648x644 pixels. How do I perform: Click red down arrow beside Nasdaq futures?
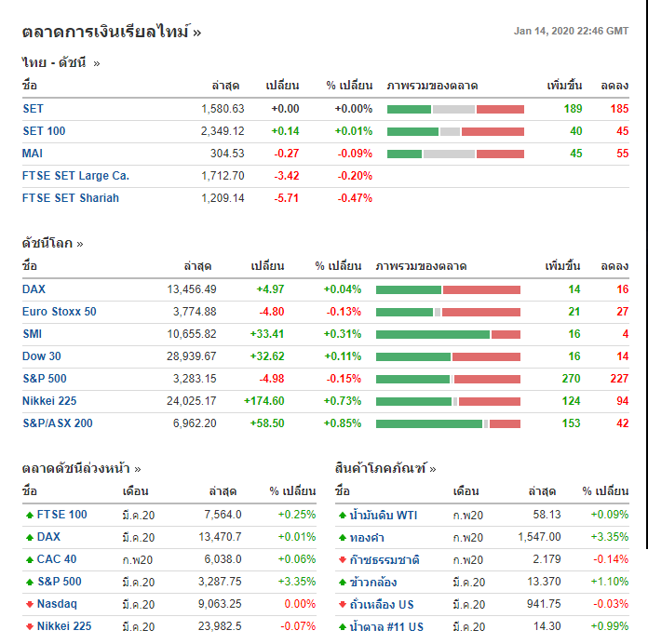tap(29, 604)
